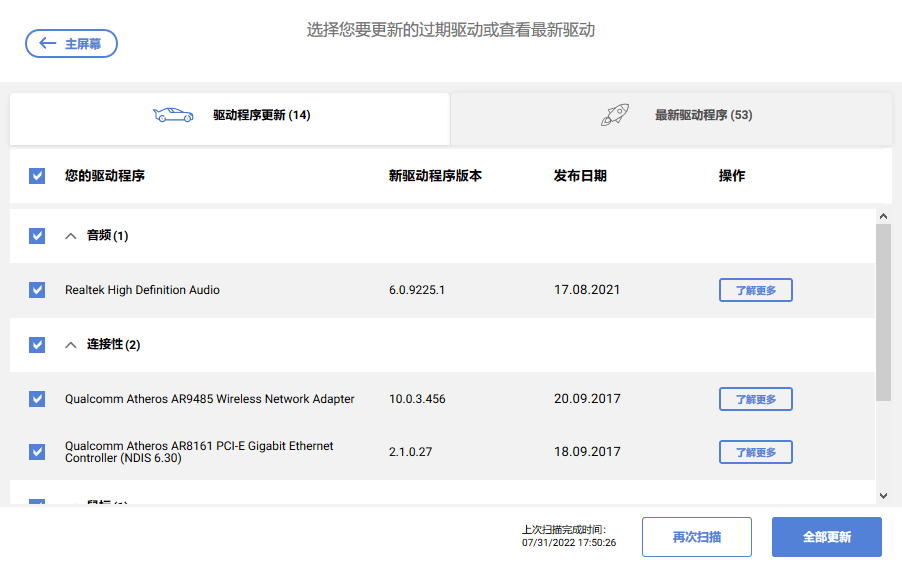Uncheck the 音频 (1) category checkbox

(37, 236)
